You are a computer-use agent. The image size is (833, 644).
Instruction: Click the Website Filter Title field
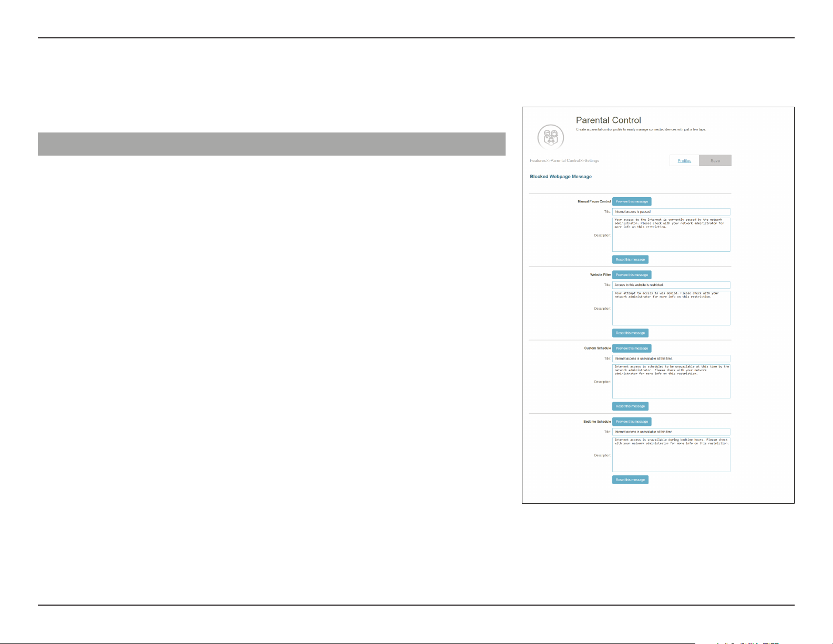tap(671, 285)
